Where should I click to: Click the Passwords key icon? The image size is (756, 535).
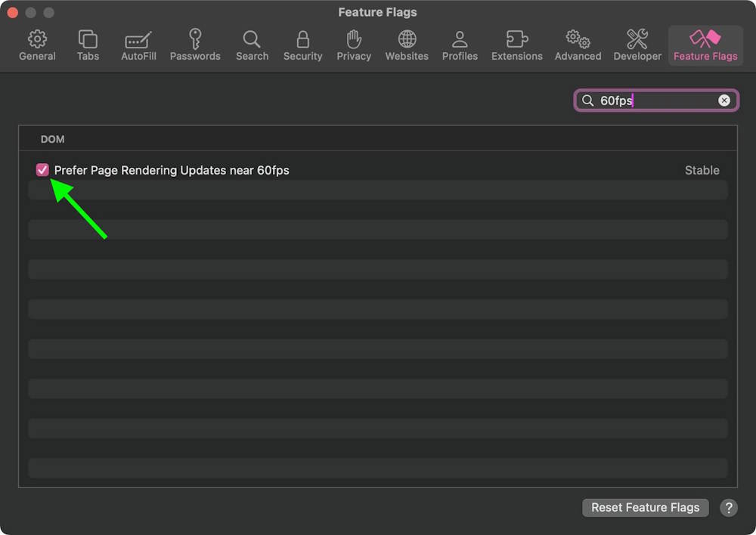(x=194, y=44)
